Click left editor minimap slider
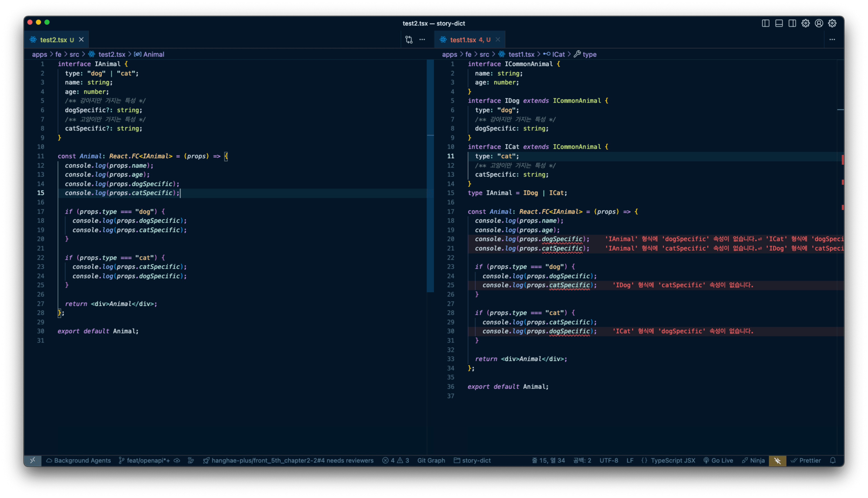Image resolution: width=868 pixels, height=498 pixels. point(430,176)
